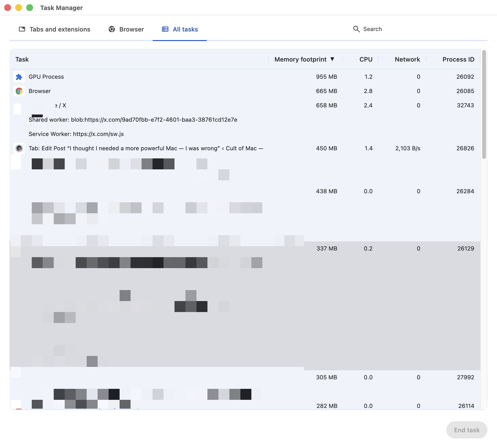Sort tasks by the CPU column

click(x=365, y=59)
